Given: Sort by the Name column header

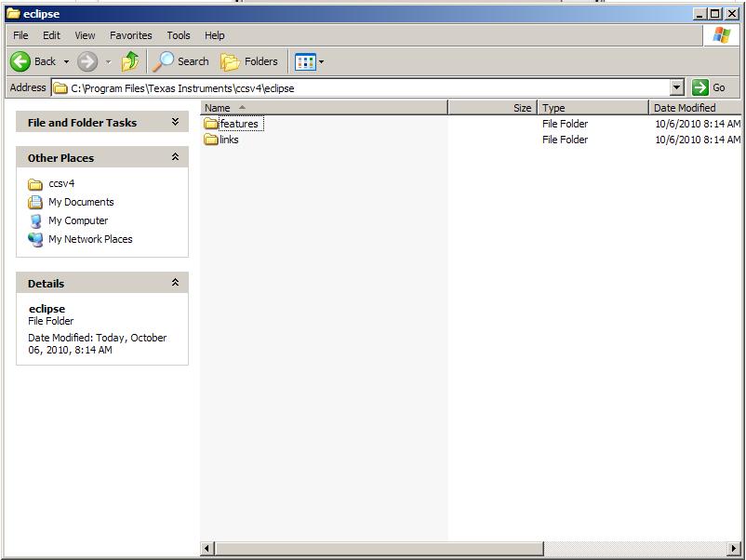Looking at the screenshot, I should pos(324,108).
